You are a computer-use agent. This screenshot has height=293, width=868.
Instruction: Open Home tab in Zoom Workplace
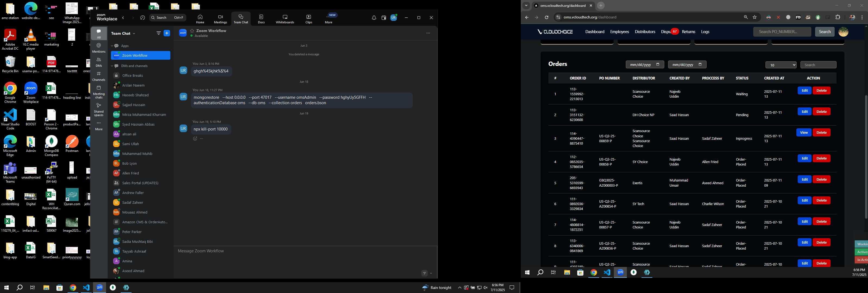[200, 19]
